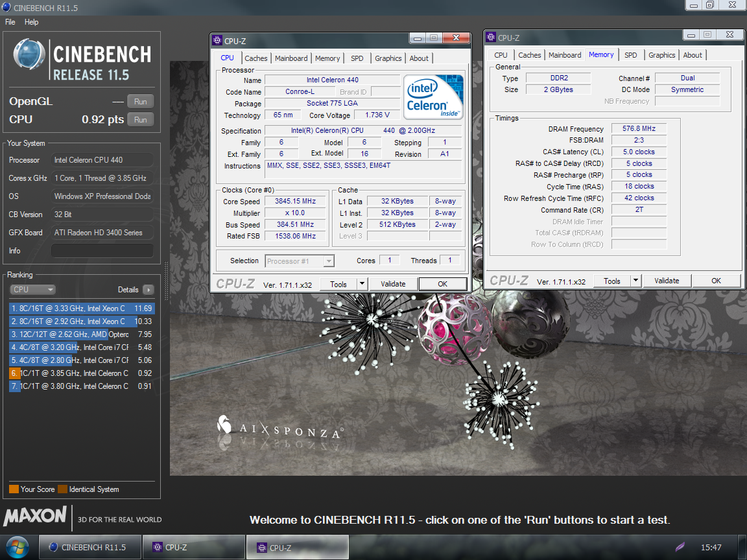The width and height of the screenshot is (747, 560).
Task: Click the taskbar CINEBENCH R11.5 button
Action: click(89, 547)
